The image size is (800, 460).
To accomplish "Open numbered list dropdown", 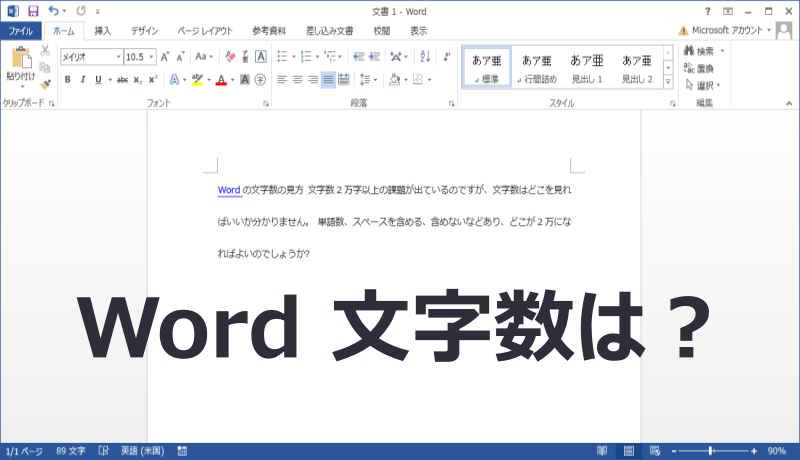I will pyautogui.click(x=317, y=57).
